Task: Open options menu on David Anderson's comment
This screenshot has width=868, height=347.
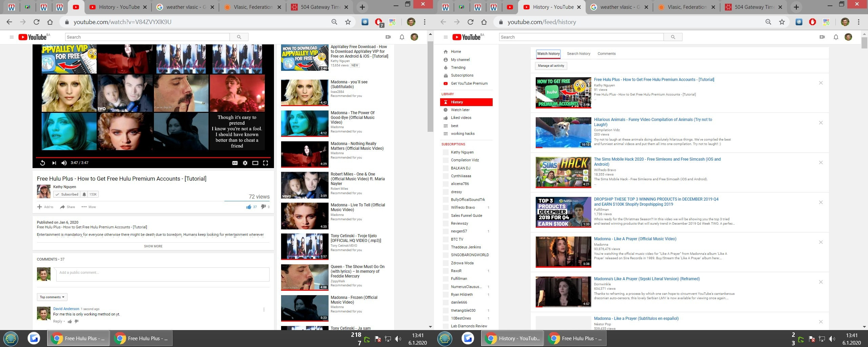Action: pyautogui.click(x=264, y=309)
